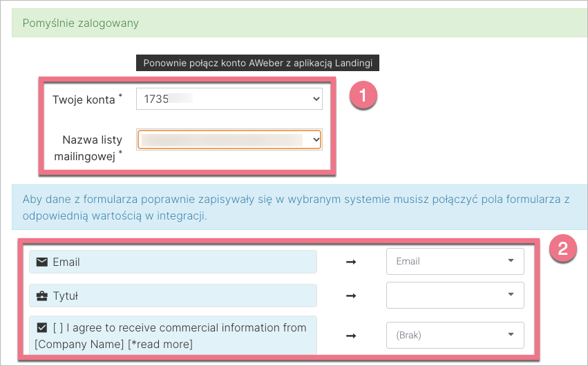
Task: Click the blue form field mapping info message
Action: tap(294, 206)
